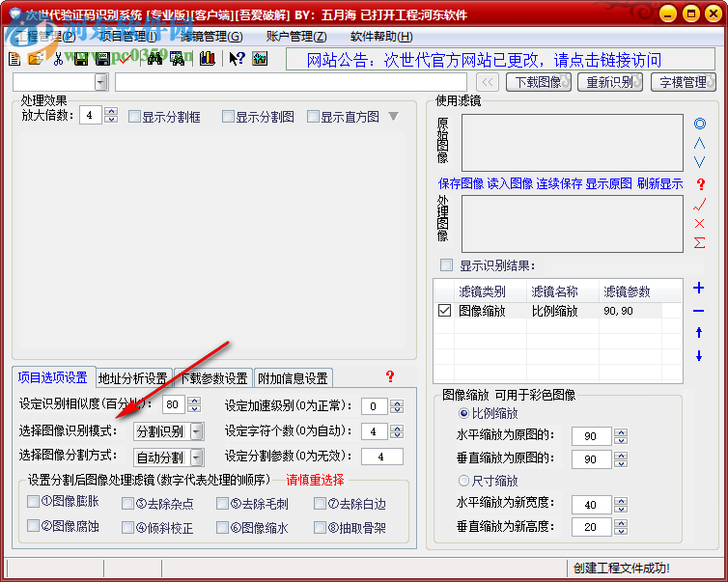Click the 重新识别 button
The image size is (728, 582).
[x=610, y=82]
